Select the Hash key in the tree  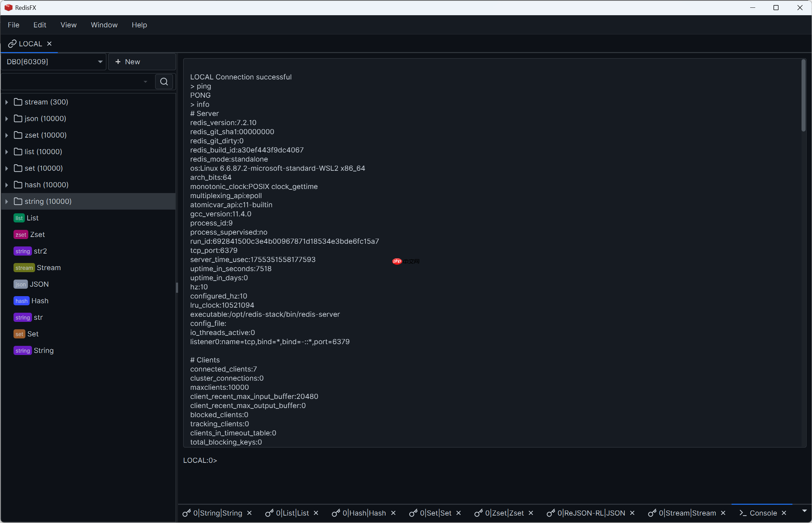40,301
